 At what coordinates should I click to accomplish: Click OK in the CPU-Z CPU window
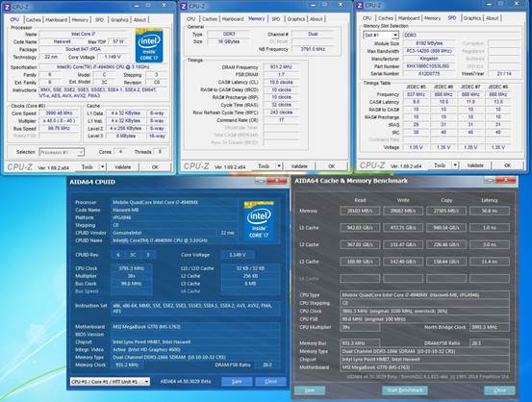click(x=155, y=167)
